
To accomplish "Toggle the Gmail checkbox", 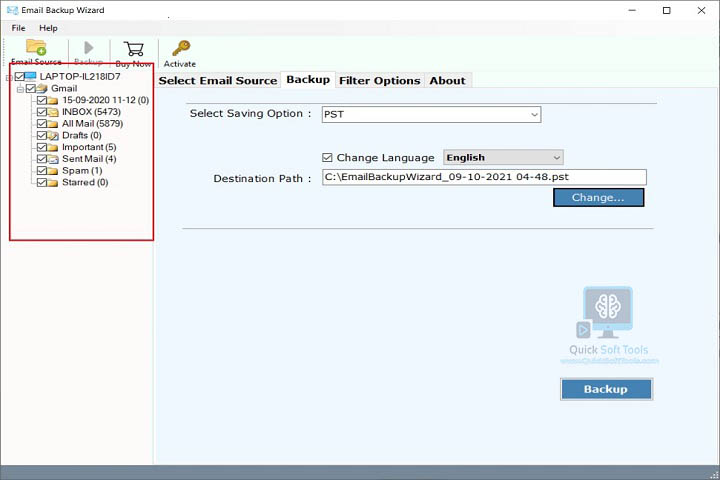I will click(x=31, y=88).
